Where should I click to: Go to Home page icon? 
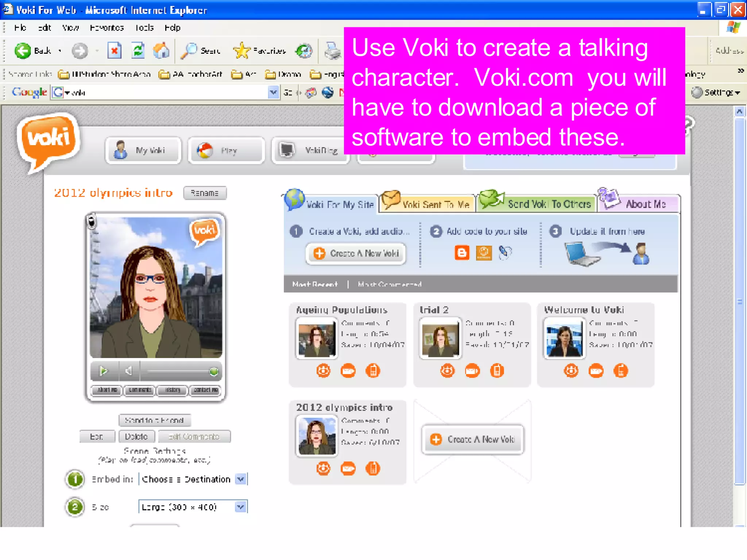pyautogui.click(x=161, y=51)
